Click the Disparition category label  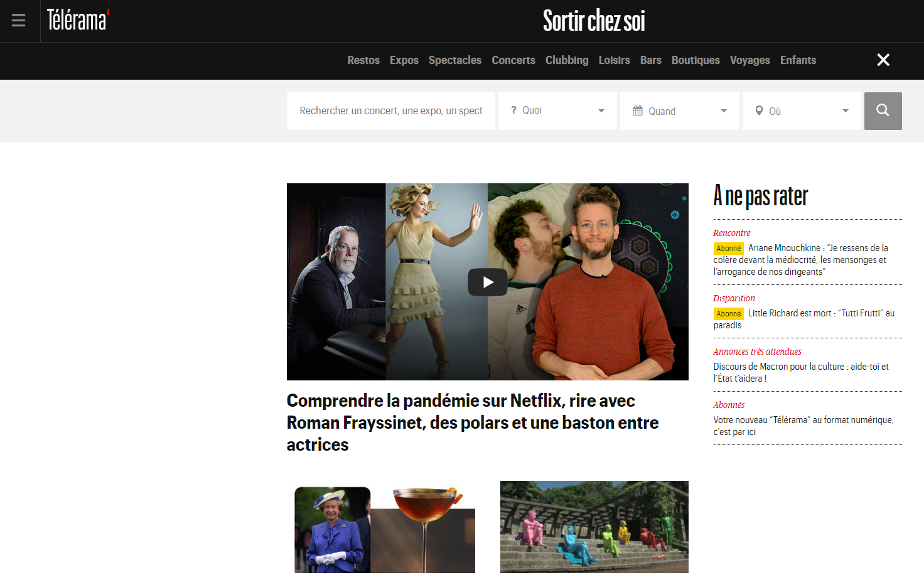point(734,298)
